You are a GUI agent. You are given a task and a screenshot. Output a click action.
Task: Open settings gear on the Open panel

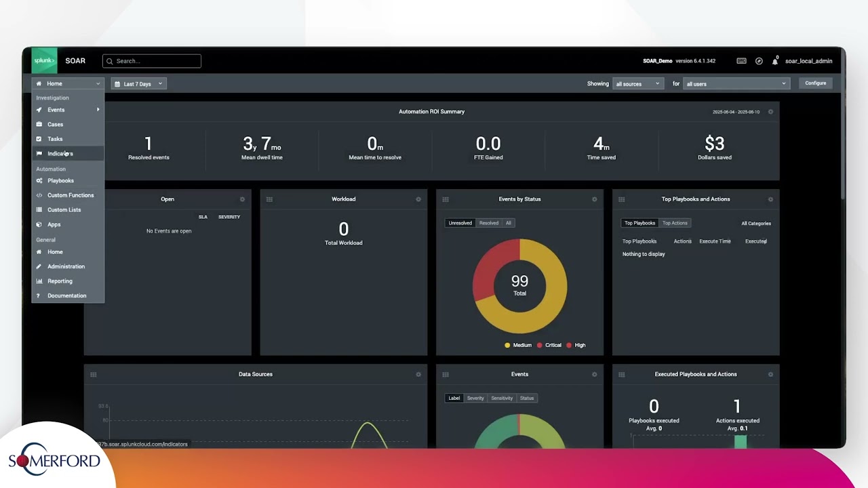242,199
